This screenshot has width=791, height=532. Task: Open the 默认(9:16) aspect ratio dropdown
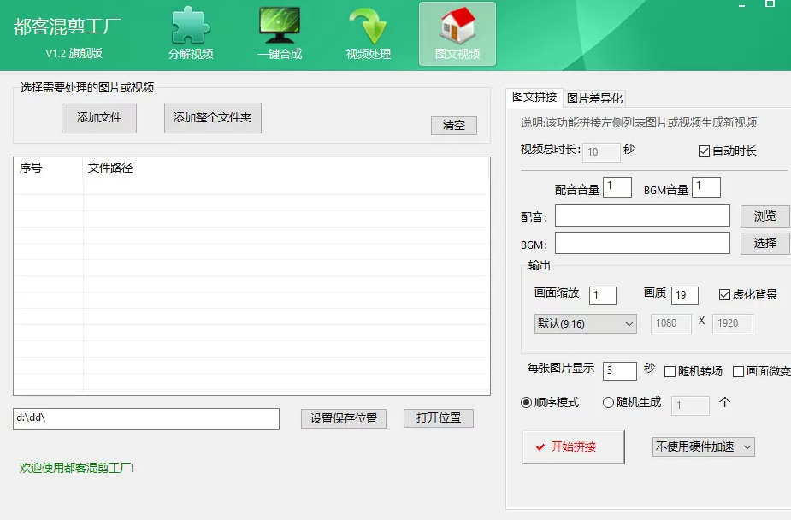point(585,323)
